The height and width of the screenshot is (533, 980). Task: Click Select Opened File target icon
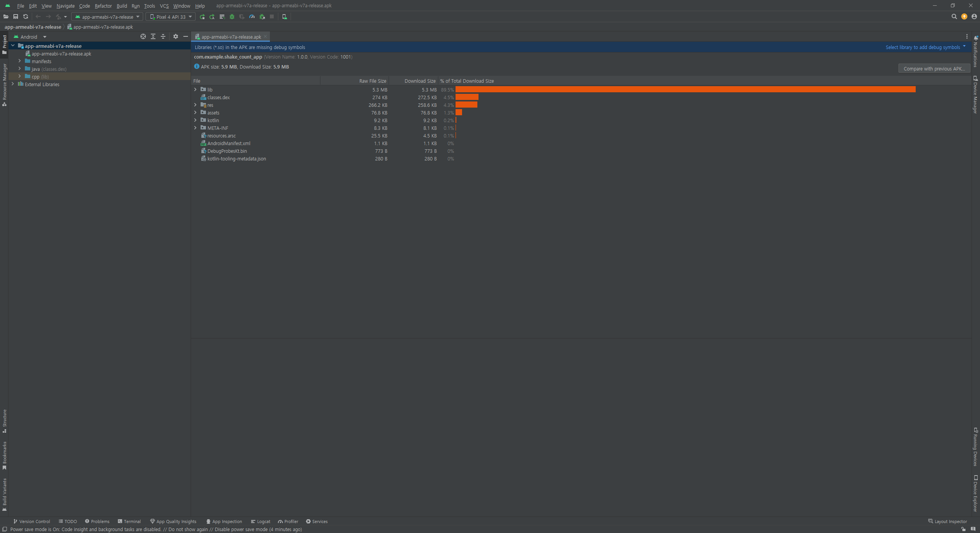tap(143, 37)
